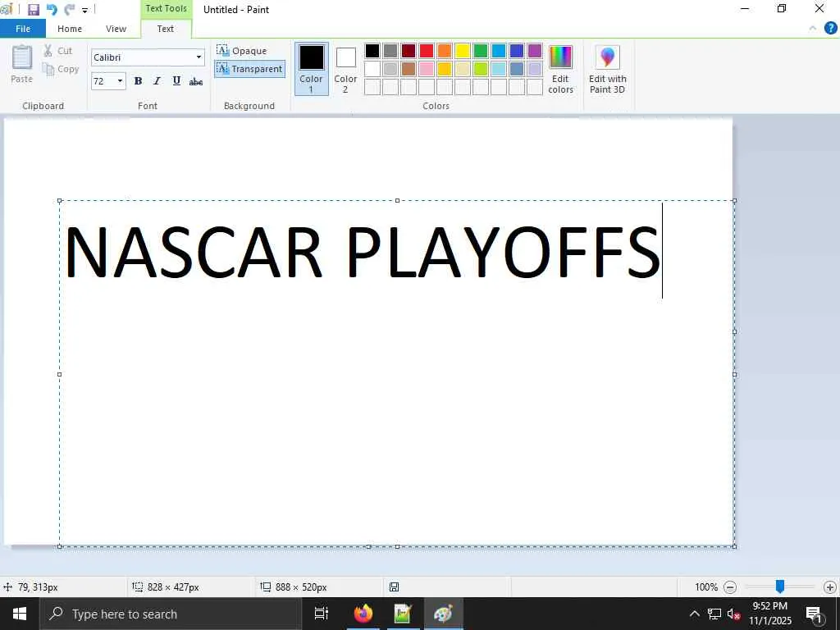Pick the purple color swatch
840x630 pixels.
click(x=535, y=51)
